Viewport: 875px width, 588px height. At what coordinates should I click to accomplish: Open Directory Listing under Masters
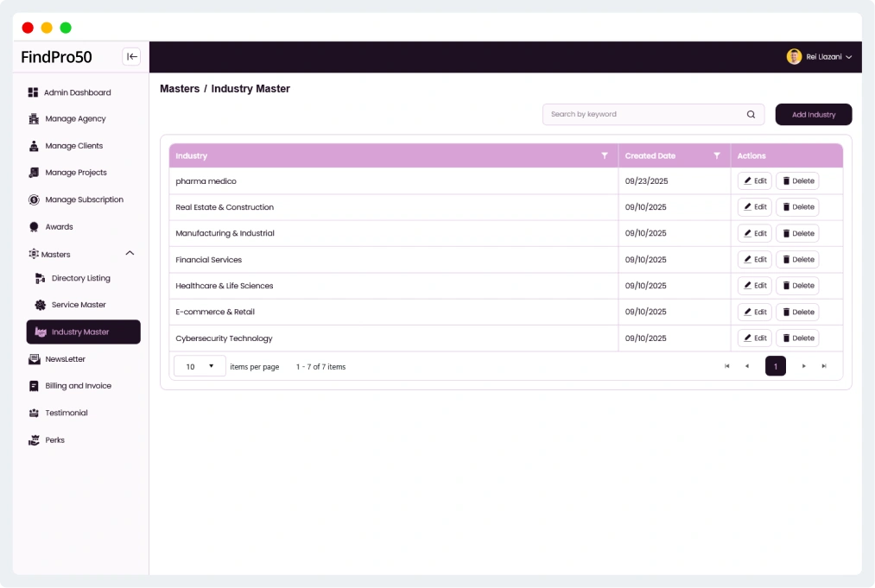click(x=80, y=278)
